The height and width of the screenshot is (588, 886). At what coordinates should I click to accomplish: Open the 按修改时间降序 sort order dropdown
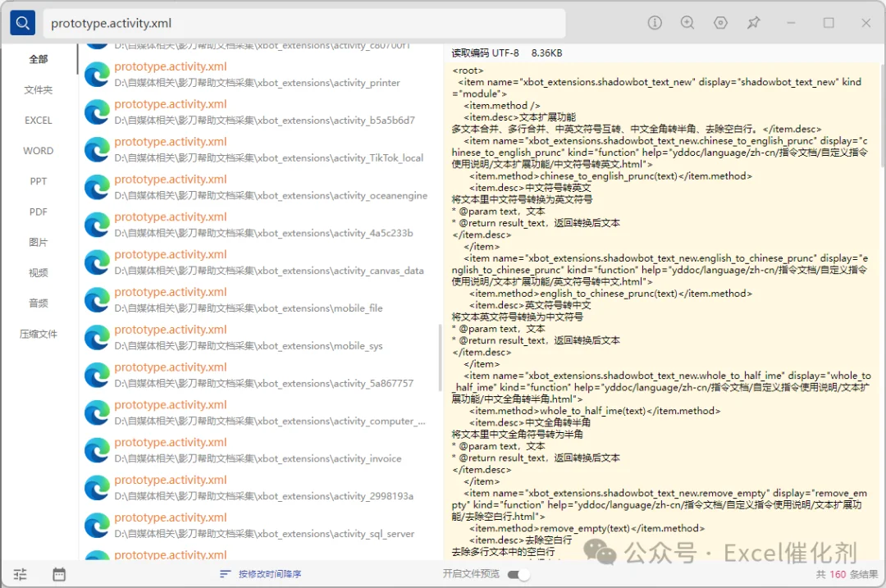[x=270, y=574]
